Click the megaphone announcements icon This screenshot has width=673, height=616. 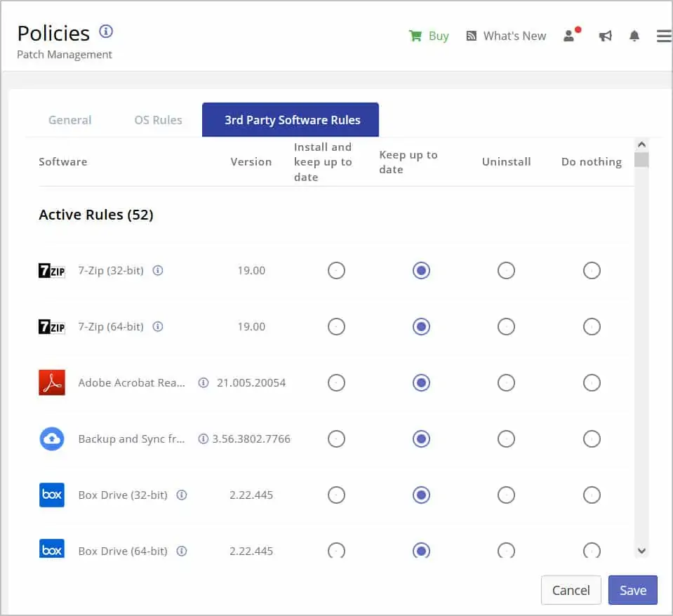point(605,36)
